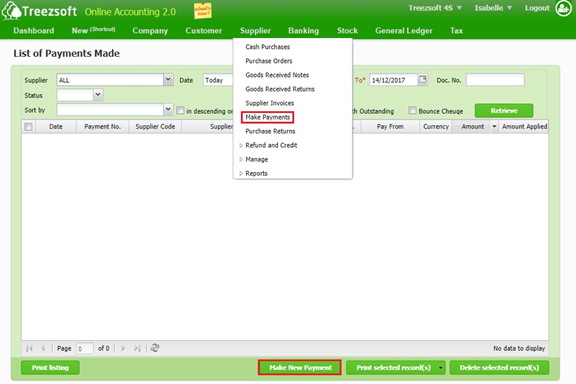The width and height of the screenshot is (576, 384).
Task: Enable the descending order checkbox
Action: [180, 111]
